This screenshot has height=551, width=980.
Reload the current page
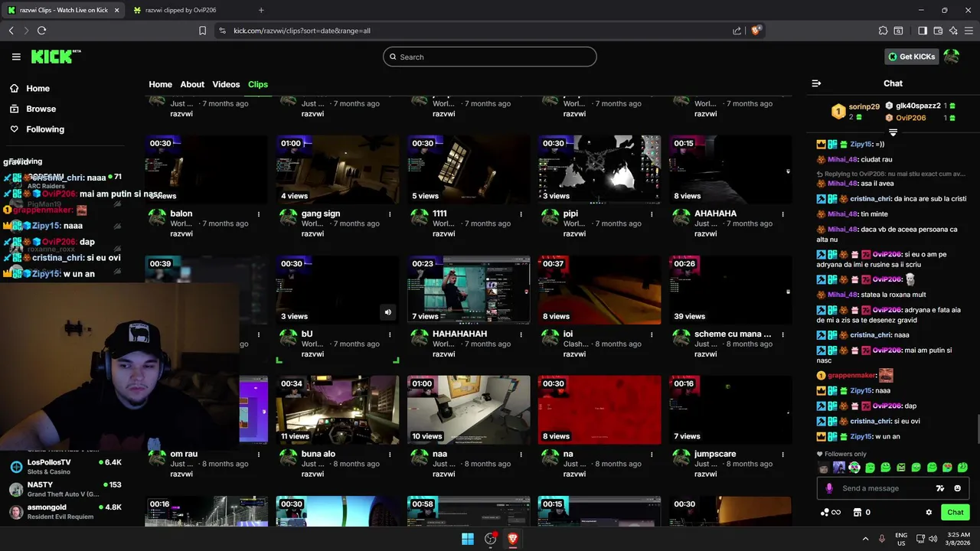pyautogui.click(x=41, y=31)
